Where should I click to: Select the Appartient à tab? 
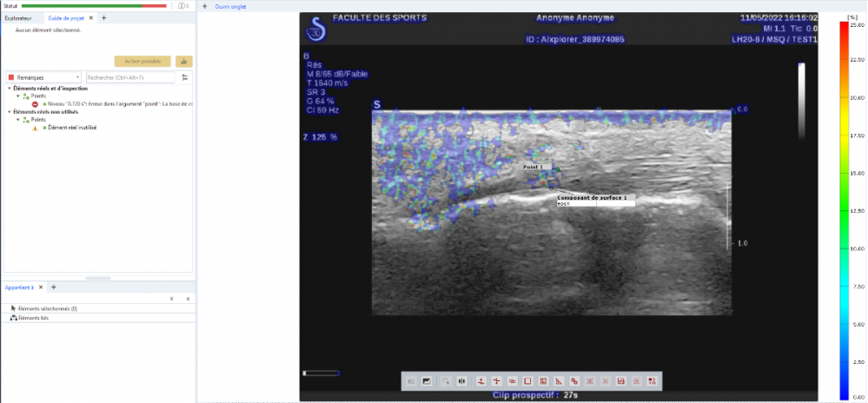19,287
